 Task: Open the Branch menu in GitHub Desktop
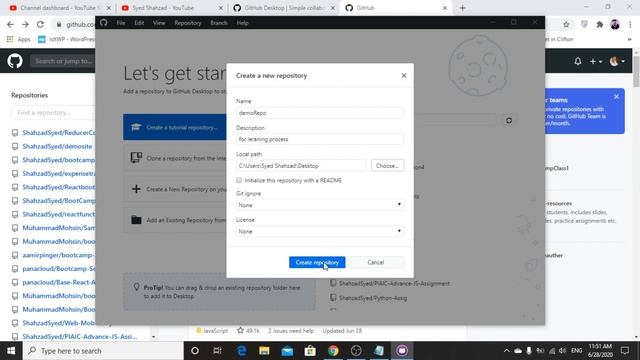point(219,23)
